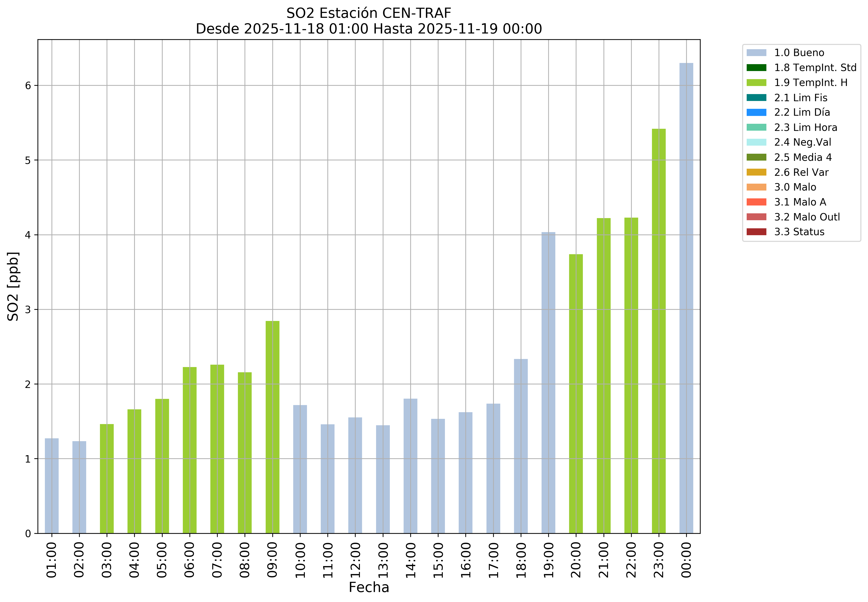This screenshot has width=868, height=602.
Task: Click the y-axis tick label 6
Action: (28, 86)
